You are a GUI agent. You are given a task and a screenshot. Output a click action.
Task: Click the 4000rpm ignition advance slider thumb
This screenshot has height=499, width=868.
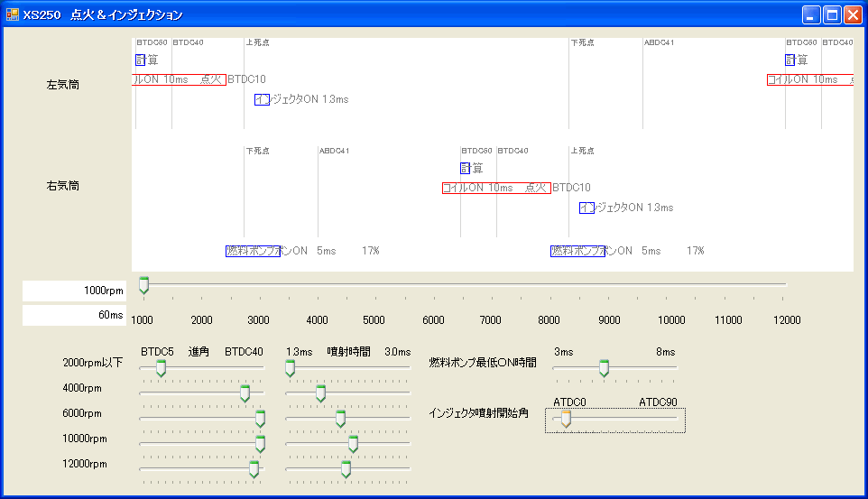point(245,393)
